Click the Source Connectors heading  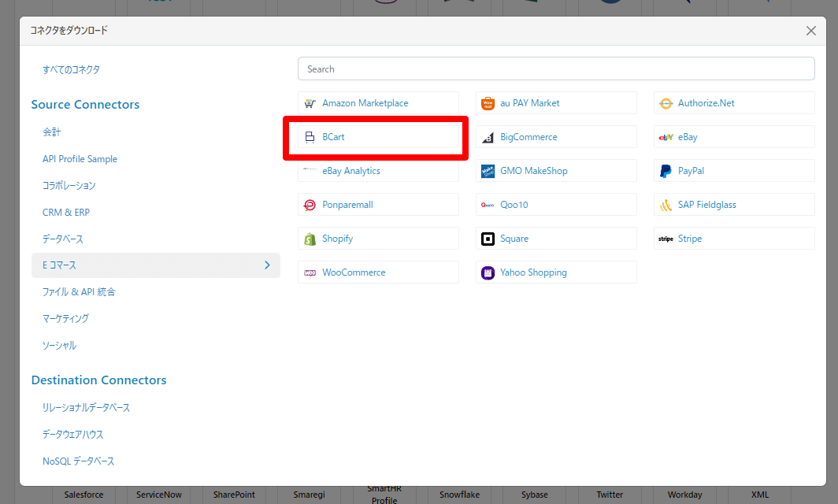85,104
